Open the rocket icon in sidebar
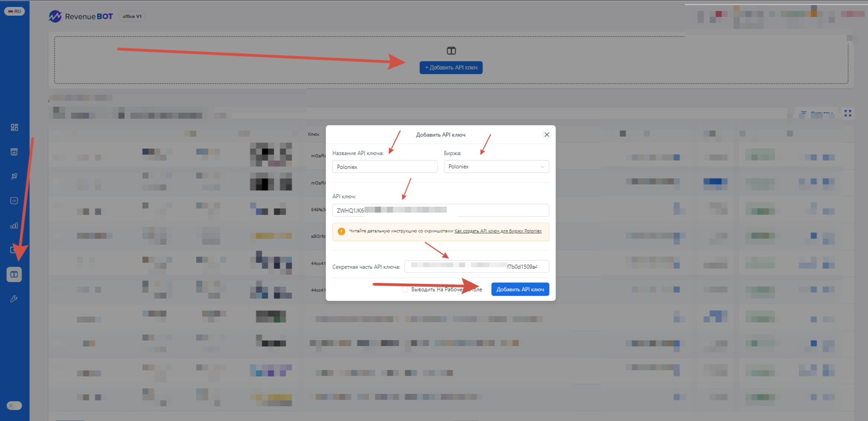This screenshot has height=421, width=868. tap(14, 176)
